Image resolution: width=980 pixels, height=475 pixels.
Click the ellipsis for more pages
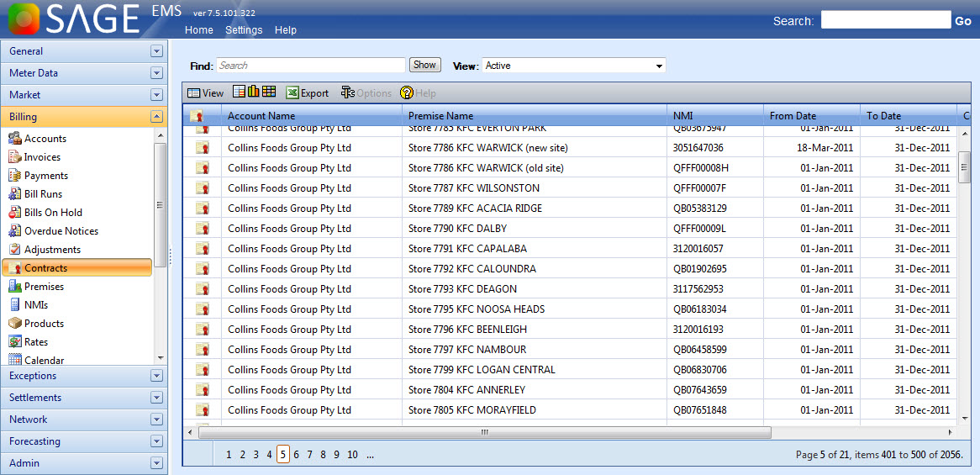click(370, 455)
